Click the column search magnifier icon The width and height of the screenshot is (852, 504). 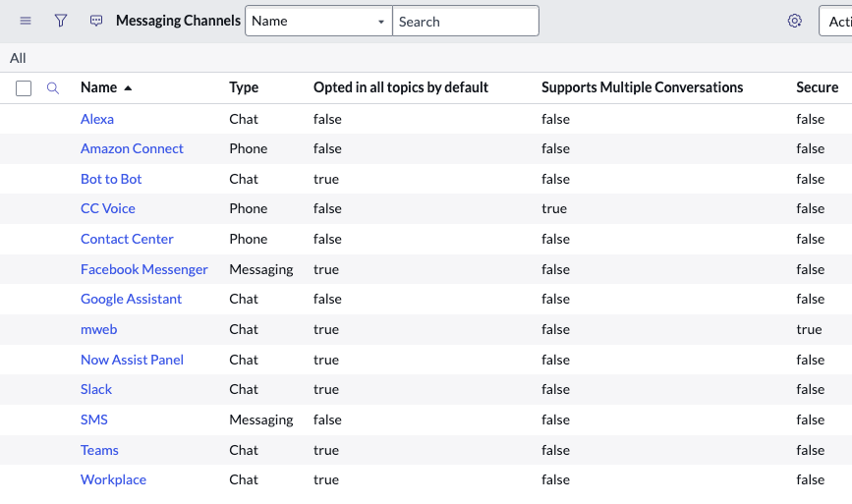pos(53,88)
